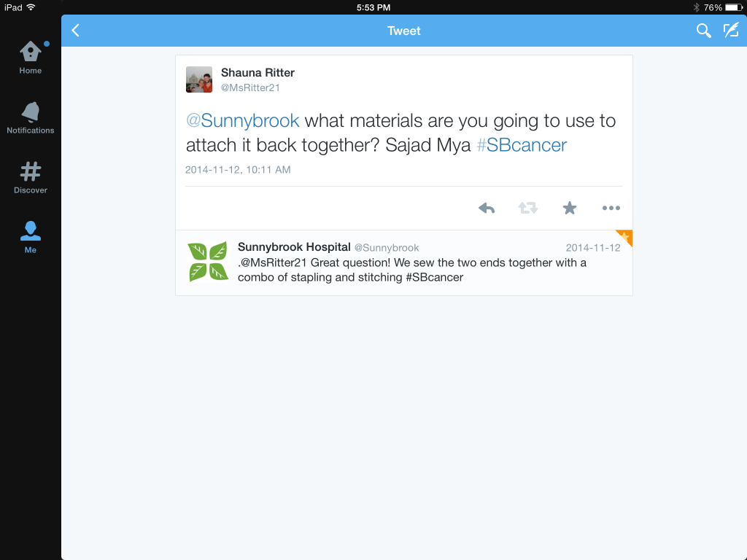Open Sunnybrook Hospital reply tweet

coord(404,262)
